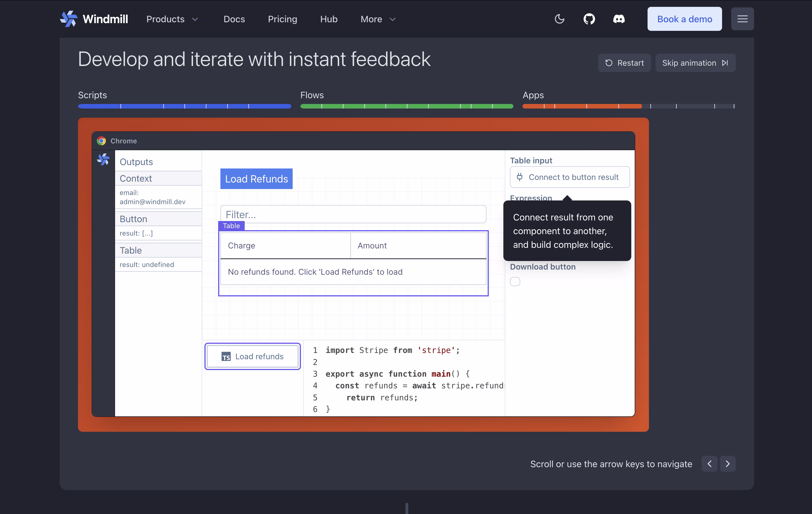Expand the More dropdown menu

tap(378, 19)
